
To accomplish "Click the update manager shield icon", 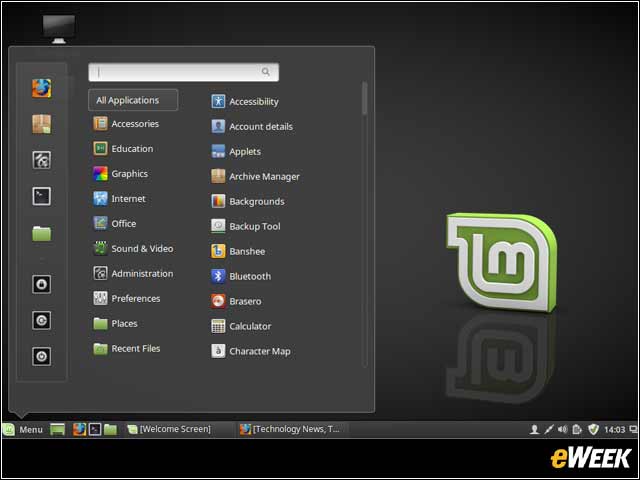I will (593, 429).
